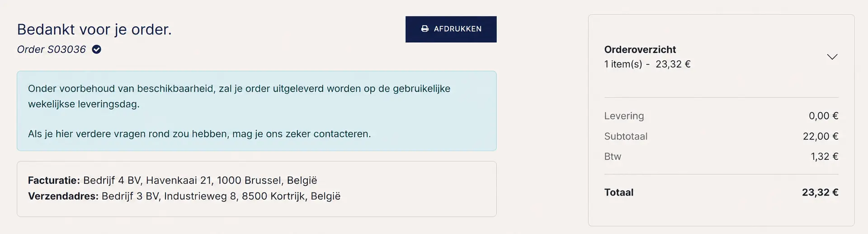The height and width of the screenshot is (234, 868).
Task: Click the AFDRUKKEN print button
Action: (451, 29)
